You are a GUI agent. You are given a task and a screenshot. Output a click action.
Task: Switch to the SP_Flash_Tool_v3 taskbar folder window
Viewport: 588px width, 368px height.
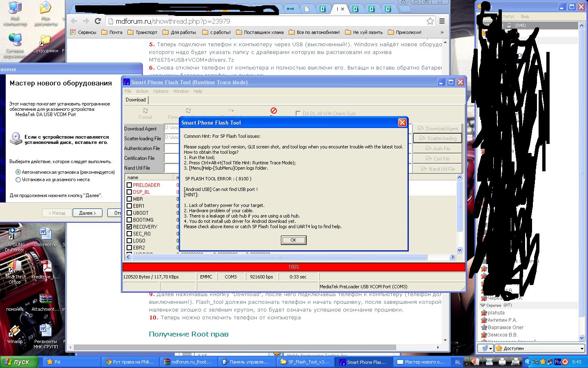(305, 362)
